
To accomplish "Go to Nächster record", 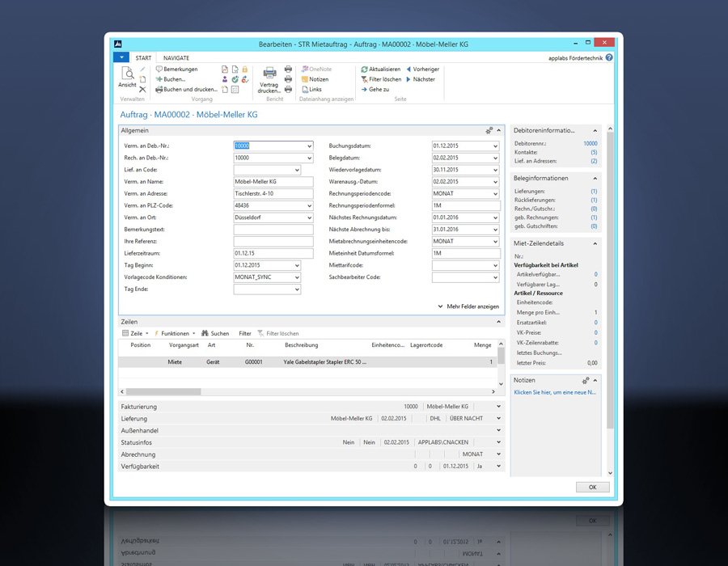I will (421, 79).
